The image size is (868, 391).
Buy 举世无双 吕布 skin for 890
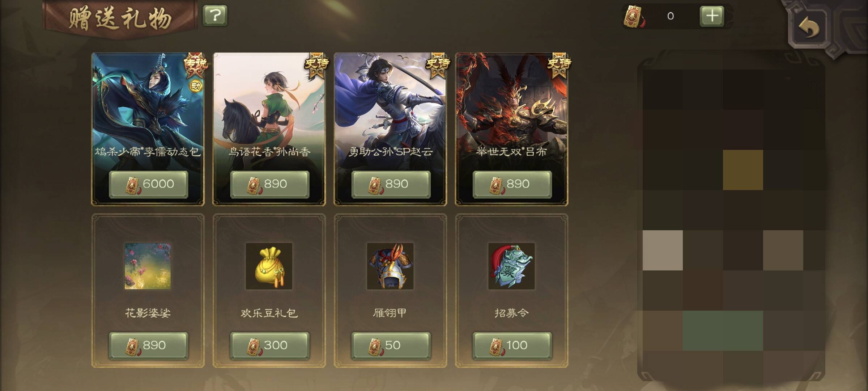[x=512, y=184]
